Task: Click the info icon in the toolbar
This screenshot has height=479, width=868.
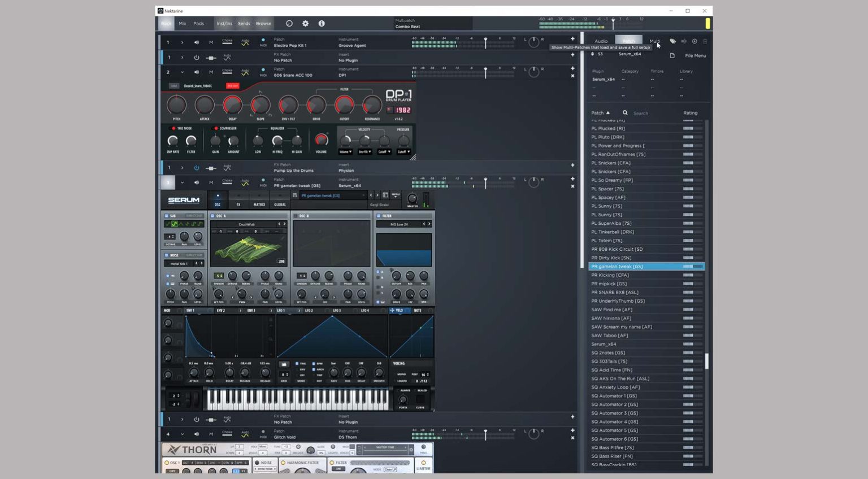Action: (322, 23)
